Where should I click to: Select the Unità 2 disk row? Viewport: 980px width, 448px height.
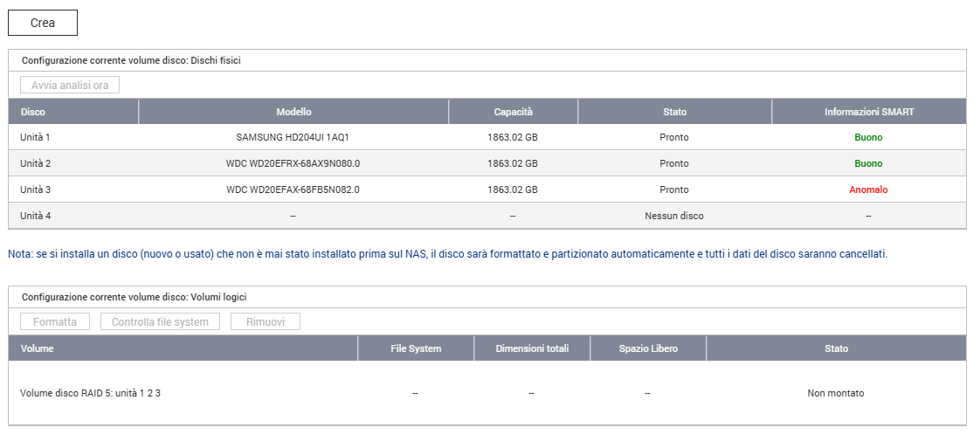tap(36, 164)
